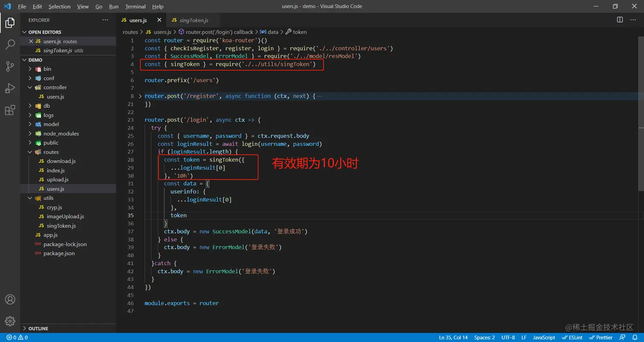Click Ln 35, Col 14 indicator
This screenshot has width=644, height=342.
[x=453, y=338]
